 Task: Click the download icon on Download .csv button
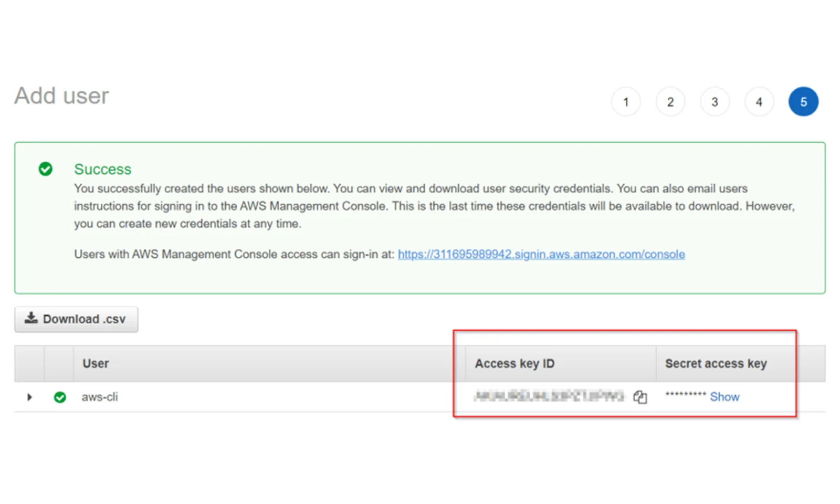tap(31, 318)
